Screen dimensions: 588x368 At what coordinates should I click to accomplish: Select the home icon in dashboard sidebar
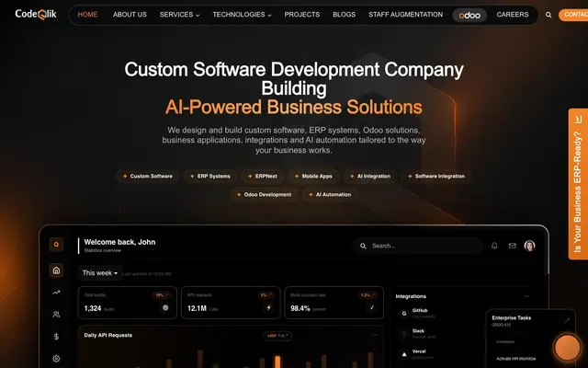coord(56,270)
